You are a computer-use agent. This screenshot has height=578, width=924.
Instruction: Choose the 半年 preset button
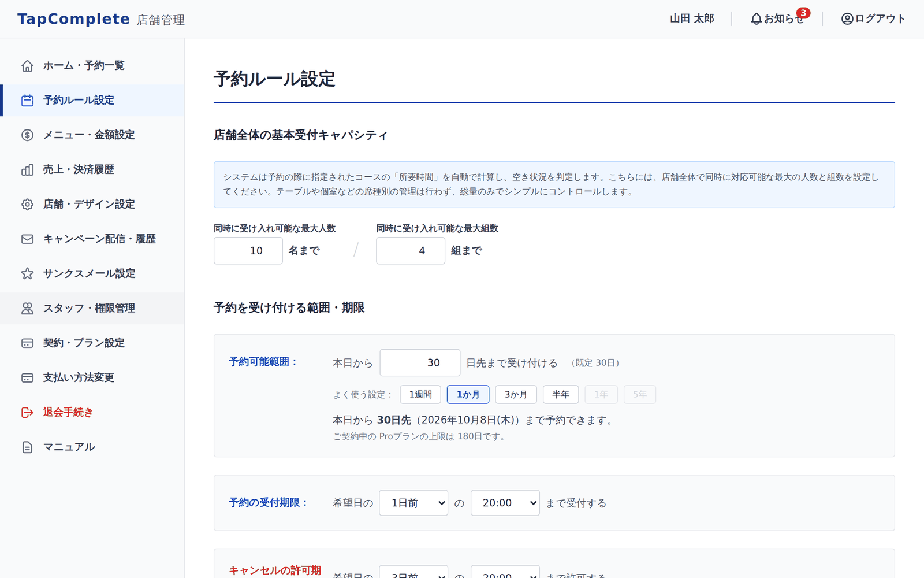[561, 394]
